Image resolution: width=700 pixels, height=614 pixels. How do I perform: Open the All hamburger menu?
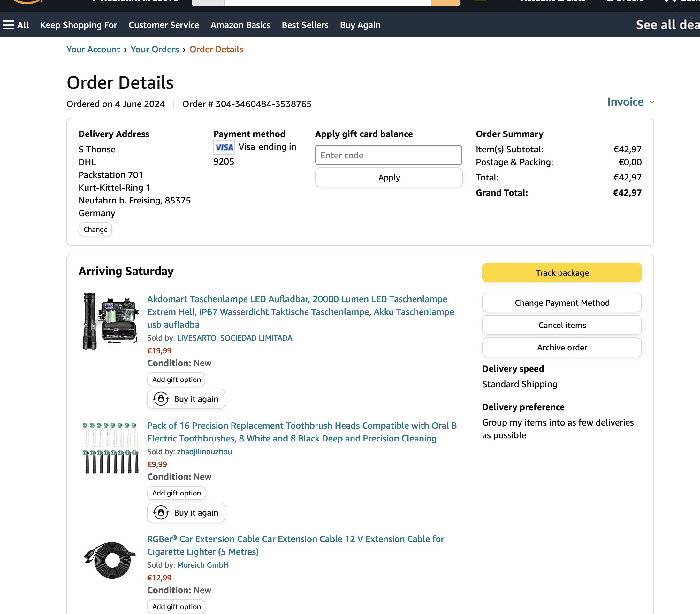pyautogui.click(x=16, y=25)
